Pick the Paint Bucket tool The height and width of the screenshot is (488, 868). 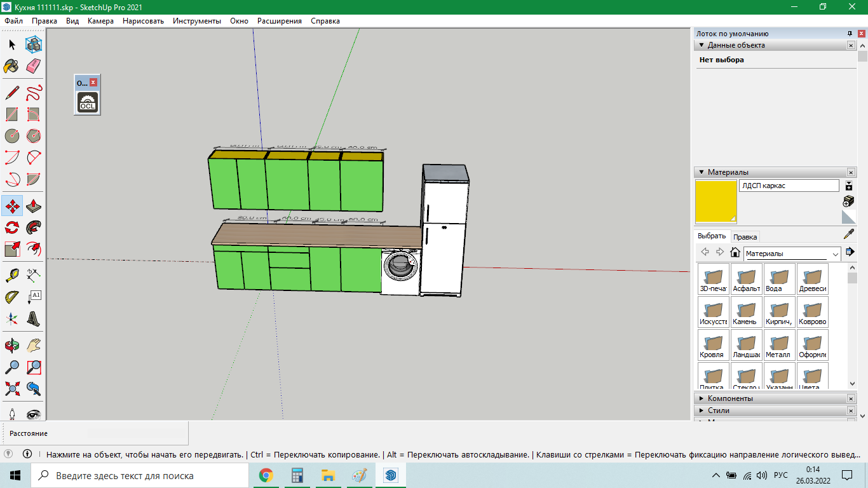pyautogui.click(x=12, y=66)
